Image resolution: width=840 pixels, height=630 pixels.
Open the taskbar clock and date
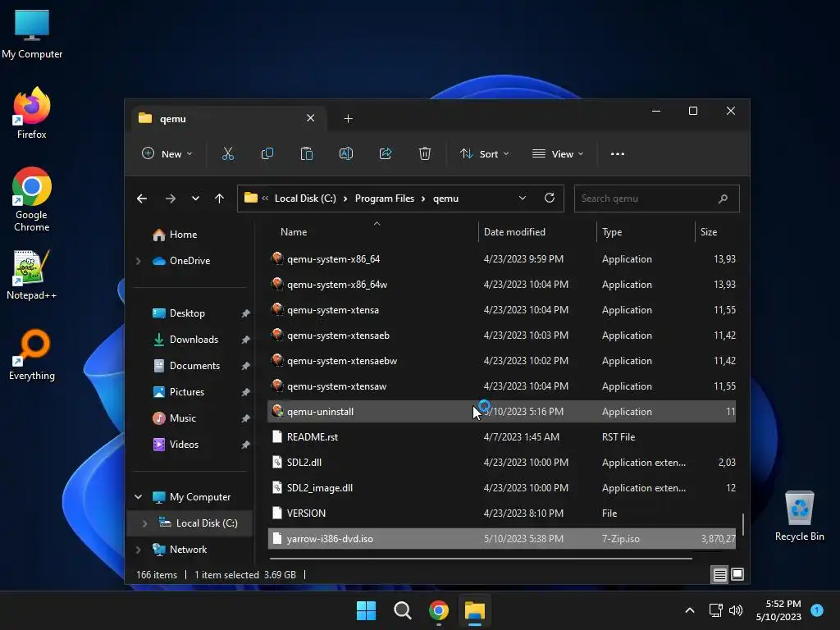[x=778, y=610]
